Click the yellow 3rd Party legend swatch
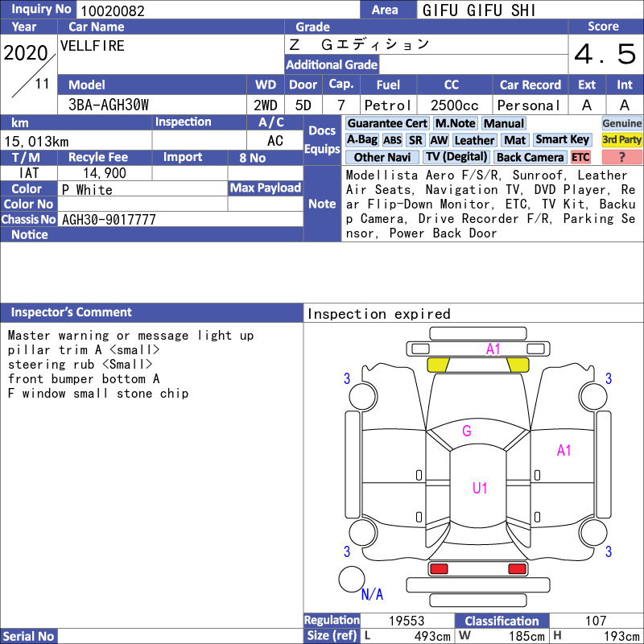The height and width of the screenshot is (644, 644). point(621,140)
